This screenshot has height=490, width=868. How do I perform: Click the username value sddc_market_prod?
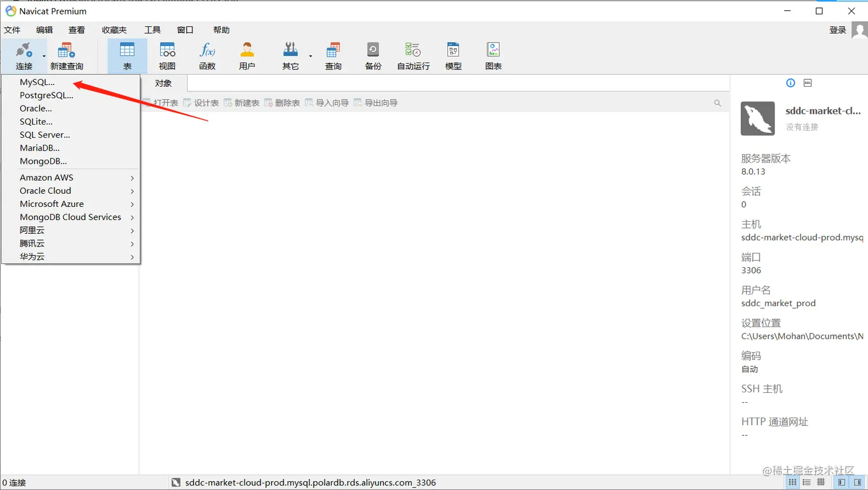778,303
